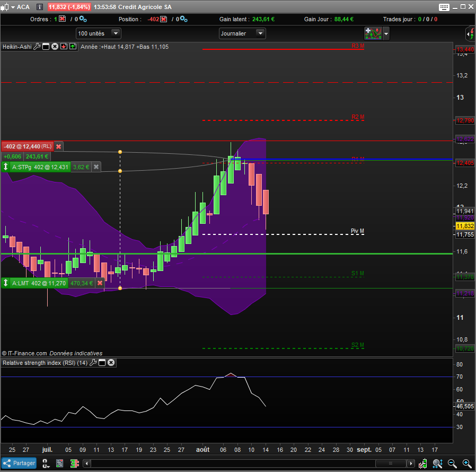The image size is (476, 472).
Task: Click the price change 11,832 (-1,84%) badge
Action: (69, 7)
